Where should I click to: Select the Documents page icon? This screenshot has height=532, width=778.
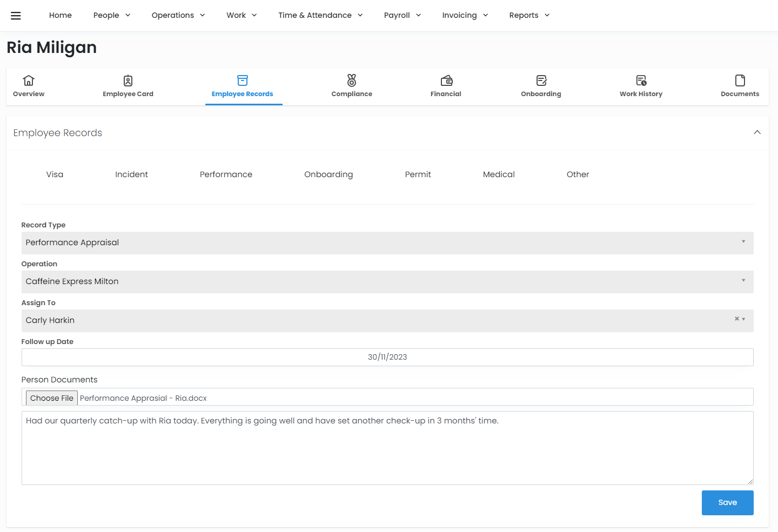[x=740, y=80]
